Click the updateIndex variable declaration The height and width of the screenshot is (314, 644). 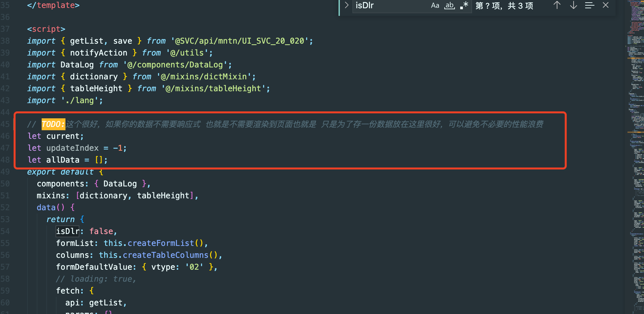[72, 148]
